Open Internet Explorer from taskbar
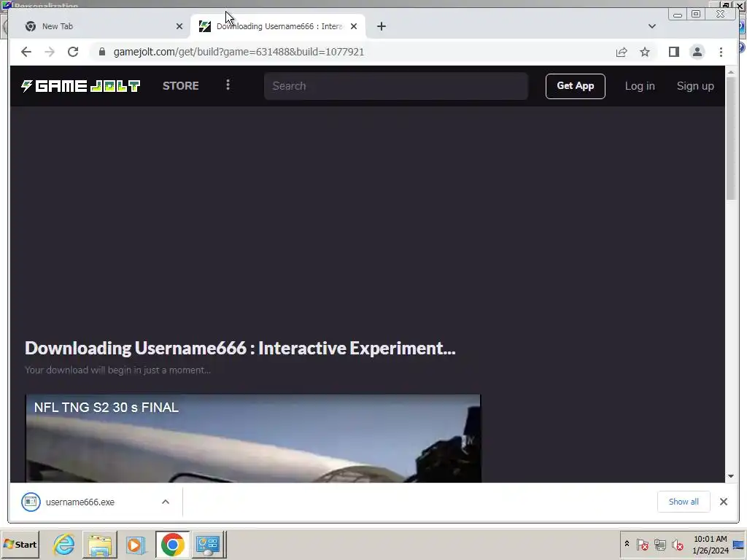This screenshot has width=747, height=560. [x=64, y=544]
